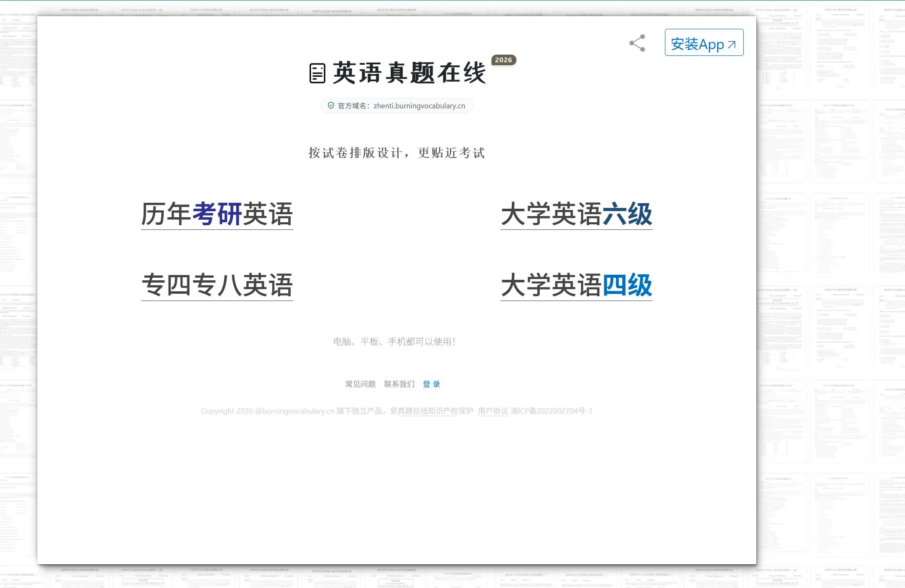Click the document icon beside the site title
This screenshot has width=905, height=588.
point(316,73)
